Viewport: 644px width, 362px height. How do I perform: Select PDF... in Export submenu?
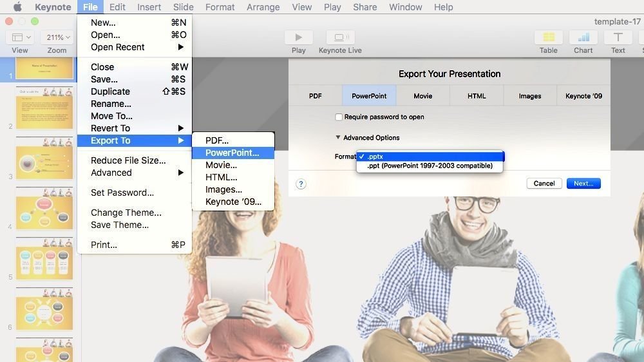coord(233,140)
